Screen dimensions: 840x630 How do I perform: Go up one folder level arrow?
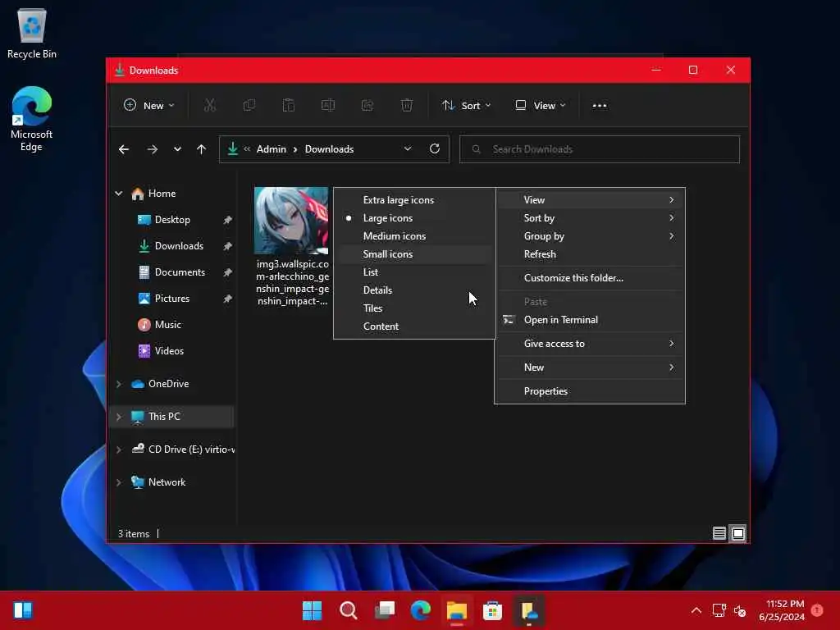pyautogui.click(x=202, y=149)
